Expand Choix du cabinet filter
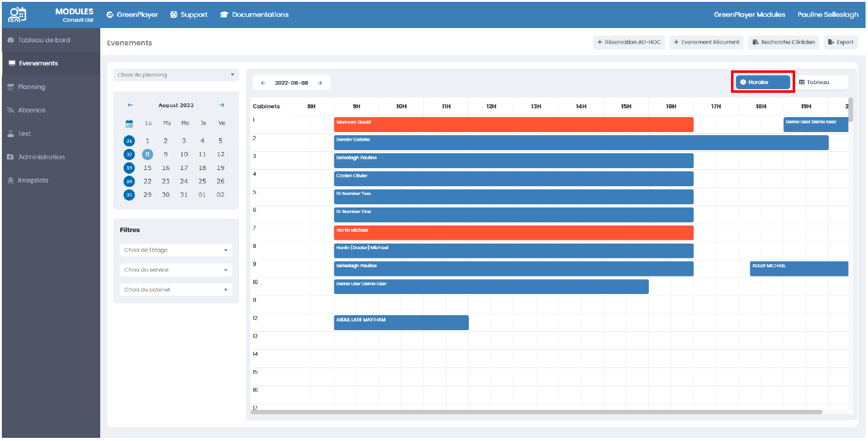 tap(176, 290)
